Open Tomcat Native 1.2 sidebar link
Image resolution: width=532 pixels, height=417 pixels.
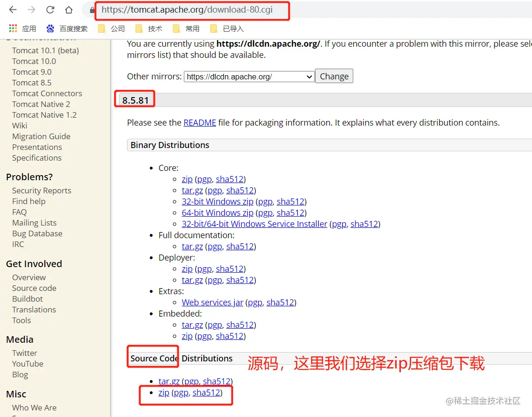tap(44, 115)
